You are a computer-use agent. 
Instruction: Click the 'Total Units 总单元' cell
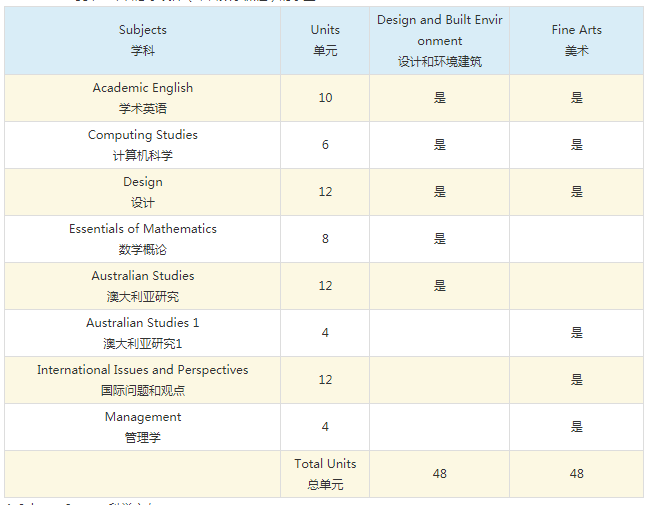click(x=325, y=474)
